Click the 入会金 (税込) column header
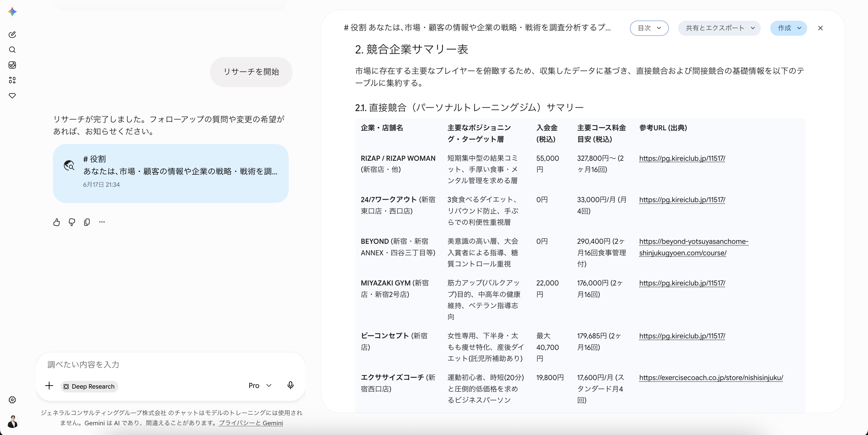Viewport: 868px width, 435px height. (546, 134)
